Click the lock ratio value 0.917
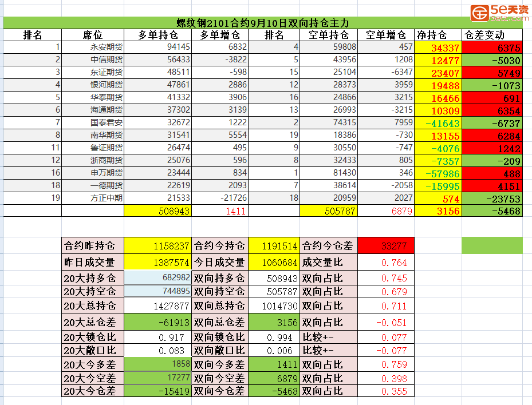Image resolution: width=532 pixels, height=405 pixels. 158,337
